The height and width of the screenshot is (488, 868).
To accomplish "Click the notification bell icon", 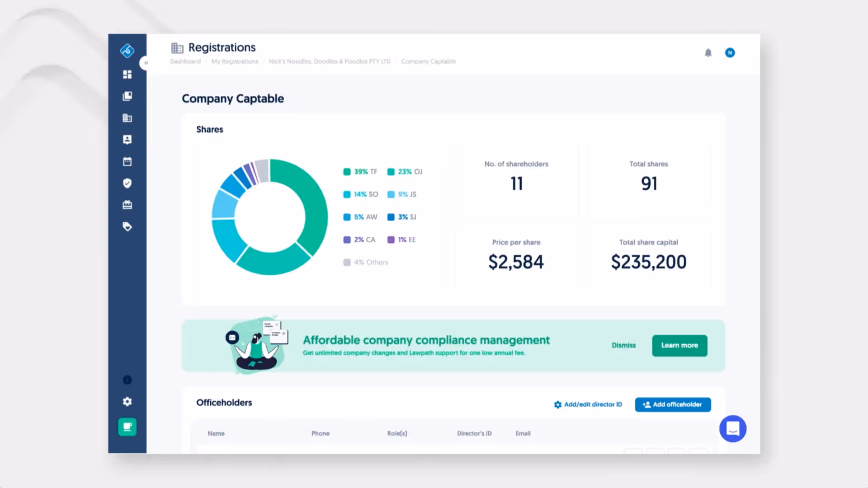I will 708,53.
